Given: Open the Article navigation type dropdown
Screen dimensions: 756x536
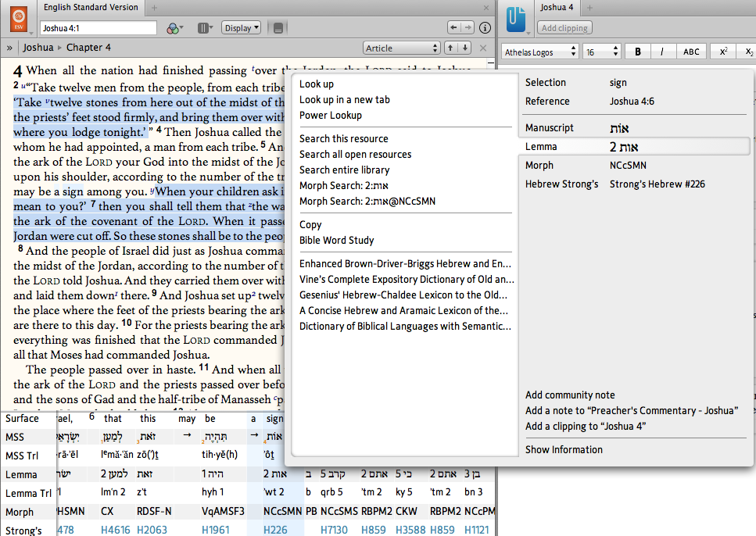Looking at the screenshot, I should [x=401, y=48].
